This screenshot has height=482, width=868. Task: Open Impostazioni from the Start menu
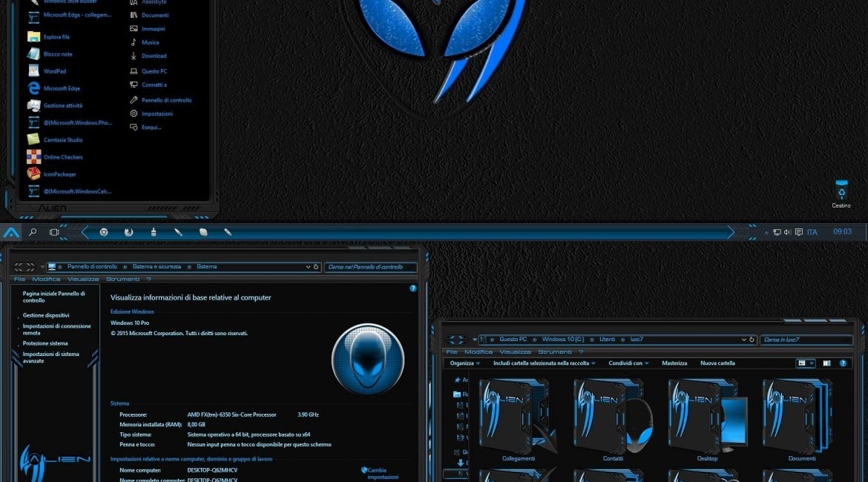pyautogui.click(x=151, y=113)
